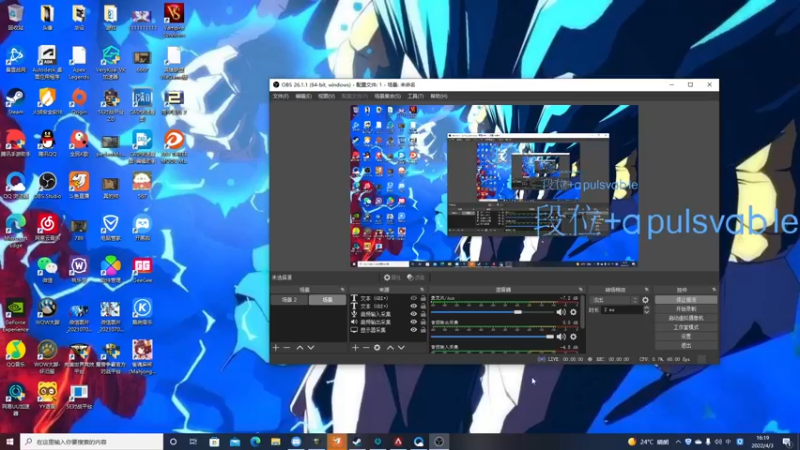Toggle visibility eye for 音频输入采集 source
The width and height of the screenshot is (800, 450).
pyautogui.click(x=414, y=314)
